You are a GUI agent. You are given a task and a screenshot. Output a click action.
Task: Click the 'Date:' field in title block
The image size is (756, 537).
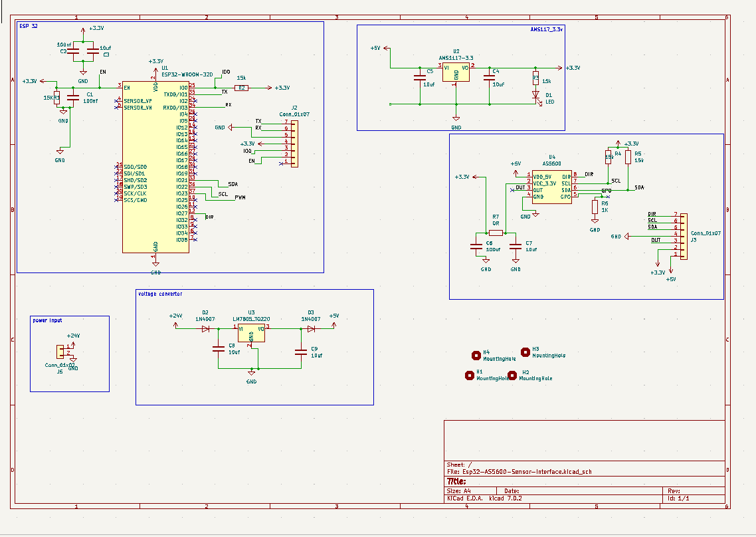coord(512,491)
